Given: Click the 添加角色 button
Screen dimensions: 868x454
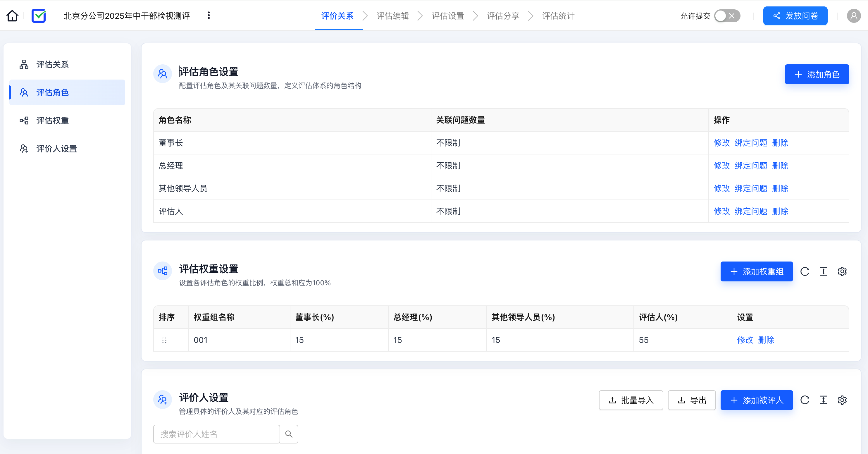Looking at the screenshot, I should [x=817, y=74].
